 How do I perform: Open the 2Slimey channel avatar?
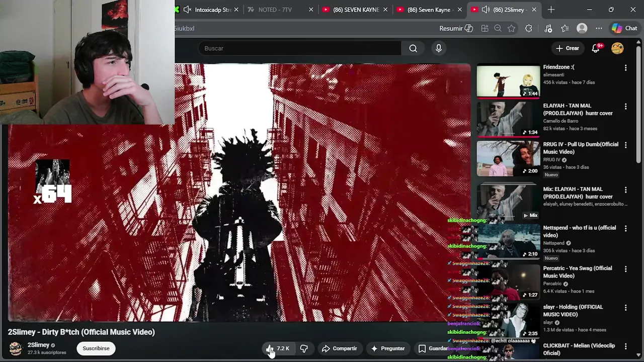16,348
